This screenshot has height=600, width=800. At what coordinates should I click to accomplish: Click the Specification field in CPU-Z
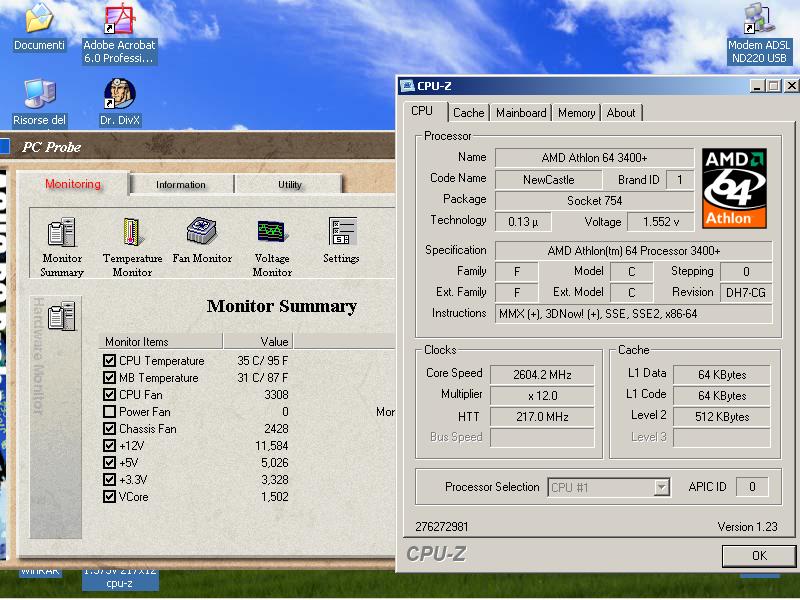[x=634, y=251]
